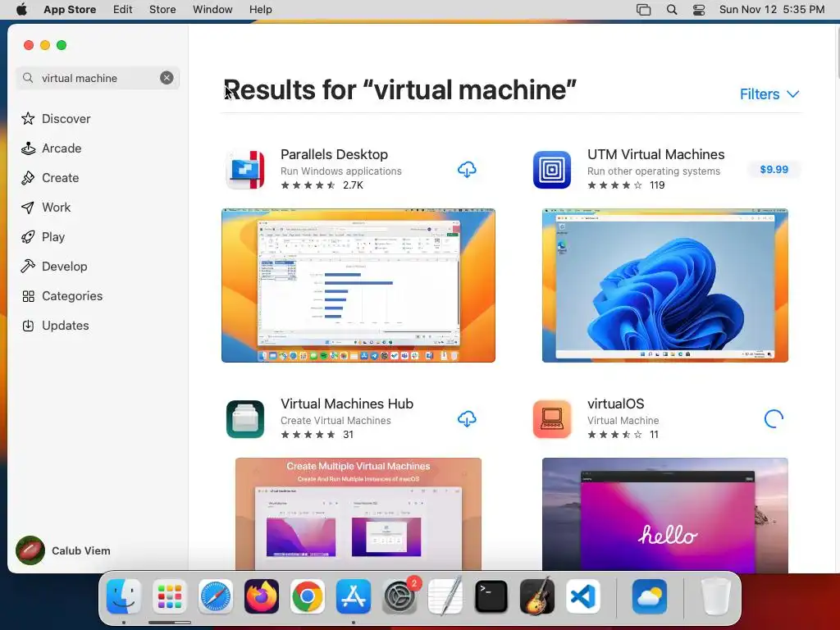Image resolution: width=840 pixels, height=630 pixels.
Task: Click the Stage Manager menu bar icon
Action: pos(643,10)
